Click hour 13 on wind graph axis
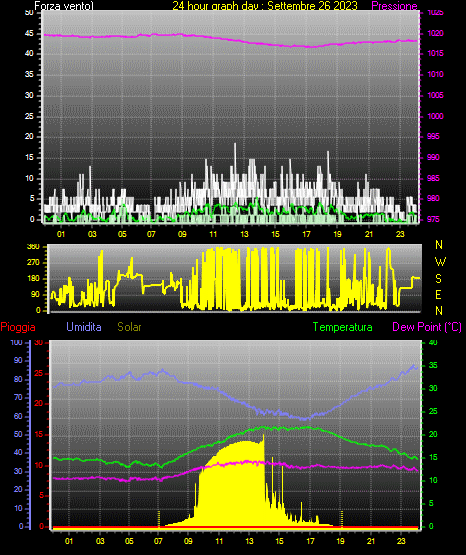 tap(244, 234)
